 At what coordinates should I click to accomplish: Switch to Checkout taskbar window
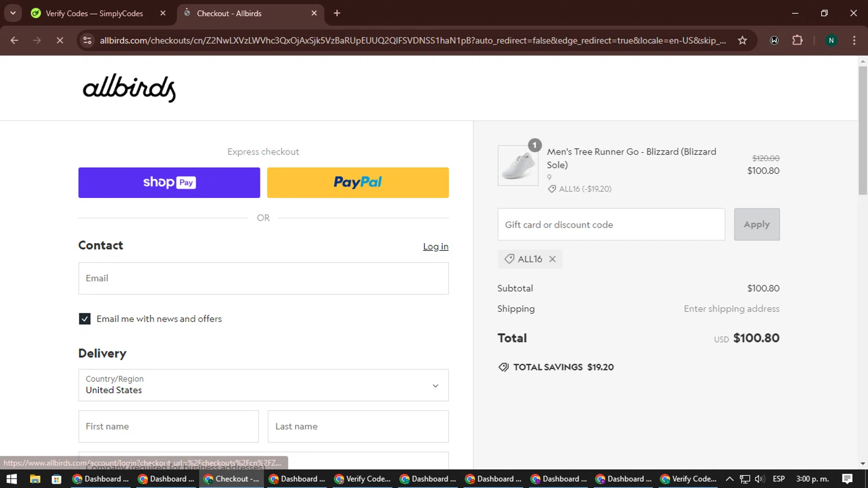(232, 479)
